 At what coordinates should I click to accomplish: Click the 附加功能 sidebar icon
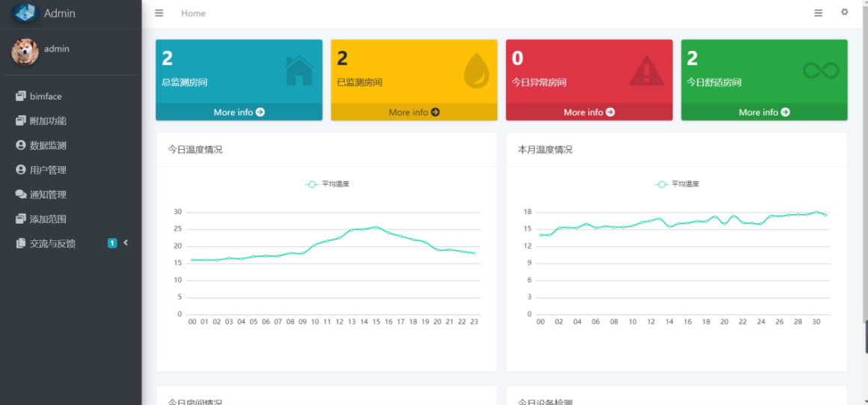tap(20, 121)
